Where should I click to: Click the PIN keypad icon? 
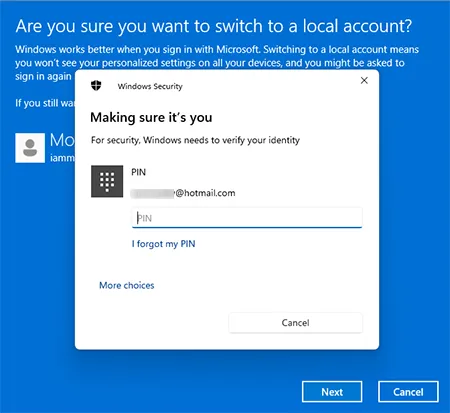point(107,181)
